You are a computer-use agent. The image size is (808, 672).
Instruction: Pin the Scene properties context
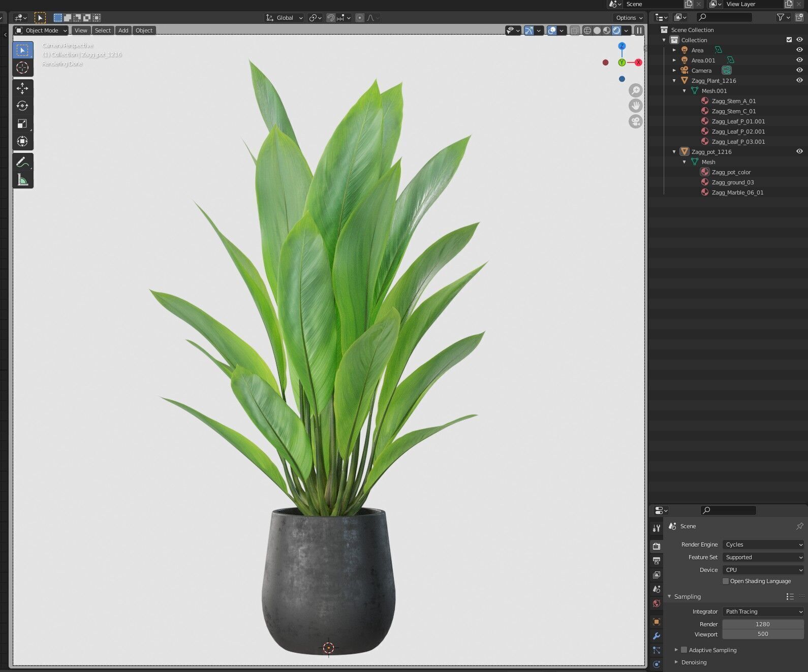pyautogui.click(x=799, y=526)
